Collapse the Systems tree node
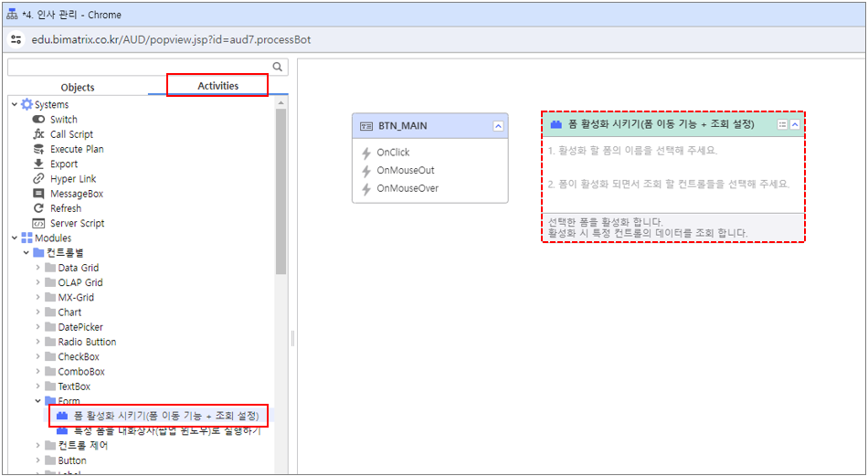 [15, 104]
